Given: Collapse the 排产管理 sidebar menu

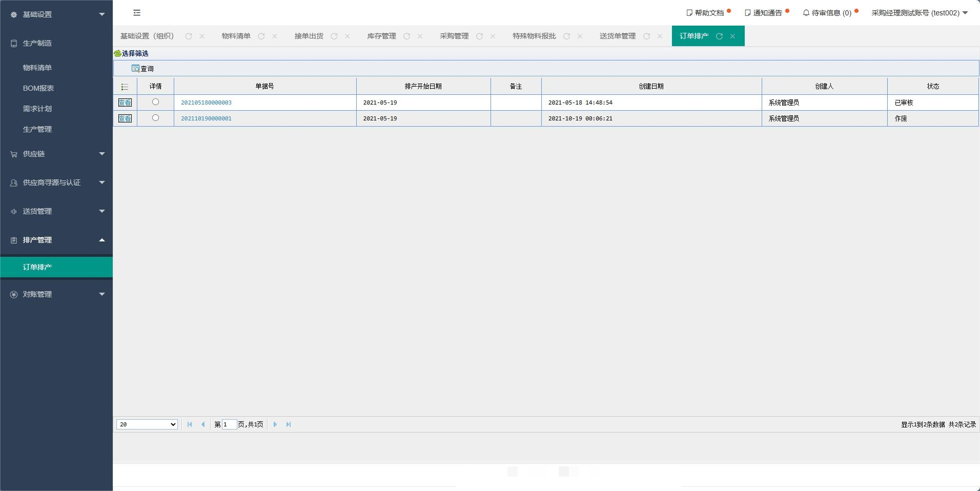Looking at the screenshot, I should 56,240.
